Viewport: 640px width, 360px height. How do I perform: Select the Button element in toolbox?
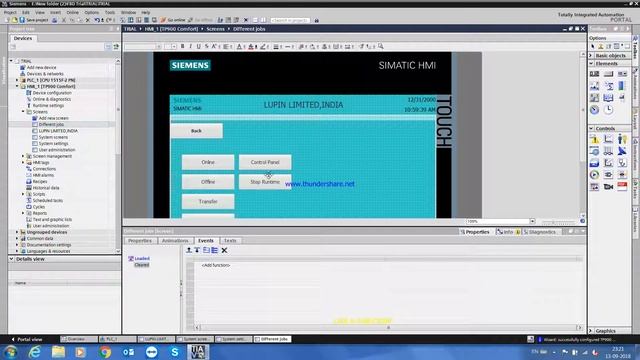pyautogui.click(x=608, y=74)
